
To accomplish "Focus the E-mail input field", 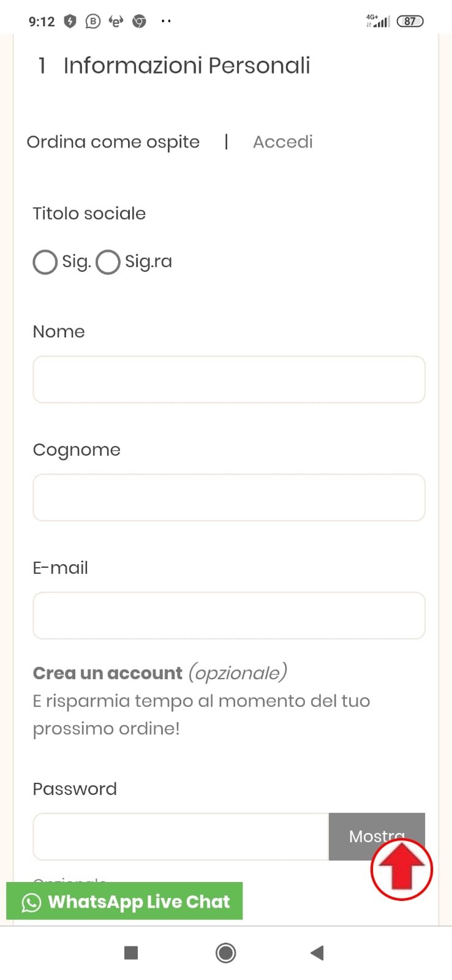I will [228, 616].
